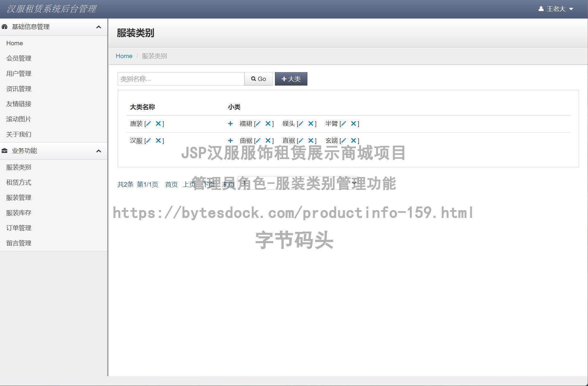Delete the 玄端 subcategory
Image resolution: width=588 pixels, height=386 pixels.
pyautogui.click(x=354, y=141)
